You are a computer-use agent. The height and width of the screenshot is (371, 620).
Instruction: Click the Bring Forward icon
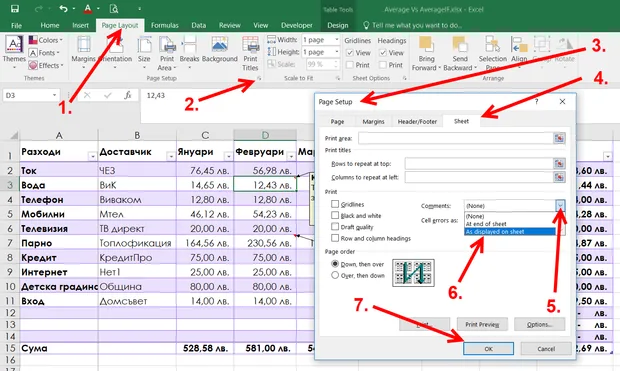pyautogui.click(x=426, y=45)
